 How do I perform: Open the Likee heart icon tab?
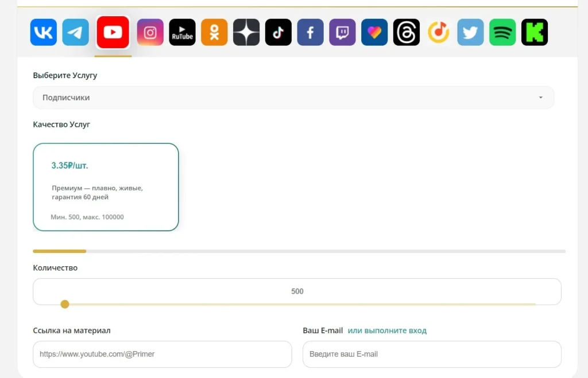point(374,32)
